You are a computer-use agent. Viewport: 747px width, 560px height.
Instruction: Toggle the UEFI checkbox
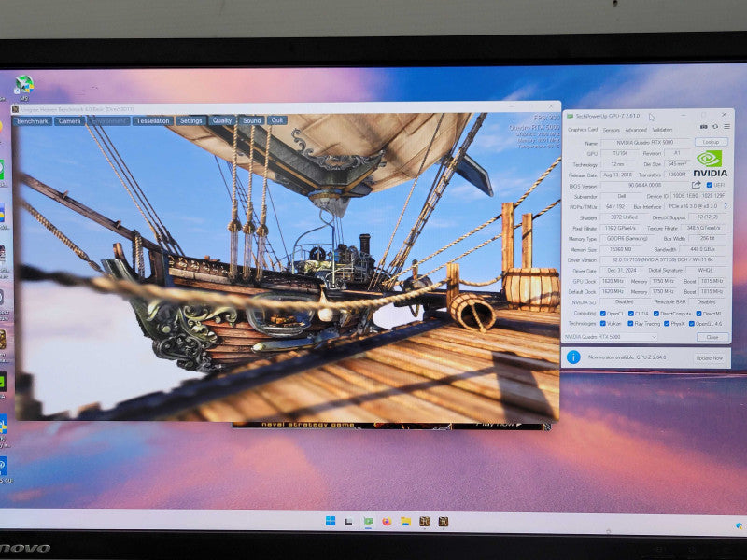click(x=709, y=185)
